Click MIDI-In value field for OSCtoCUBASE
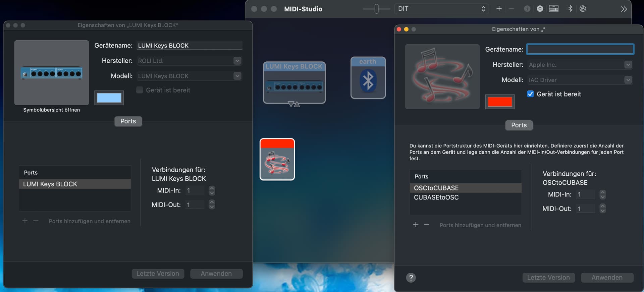The height and width of the screenshot is (292, 644). (x=586, y=194)
